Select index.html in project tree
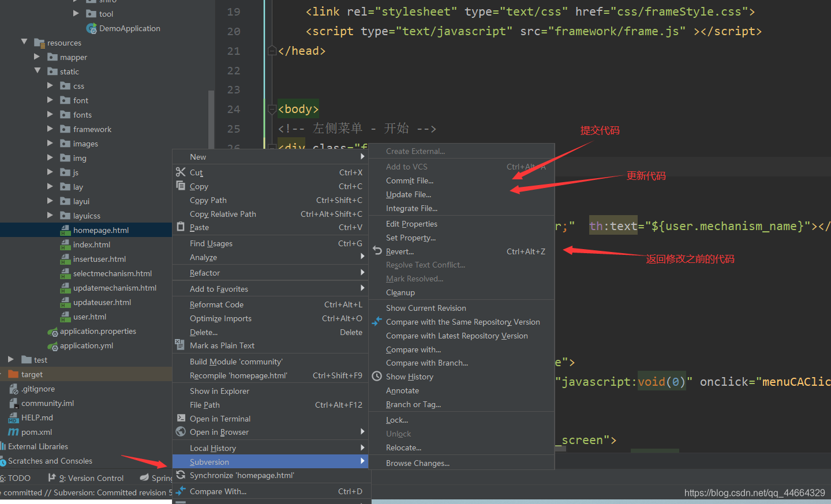This screenshot has width=831, height=504. [91, 245]
